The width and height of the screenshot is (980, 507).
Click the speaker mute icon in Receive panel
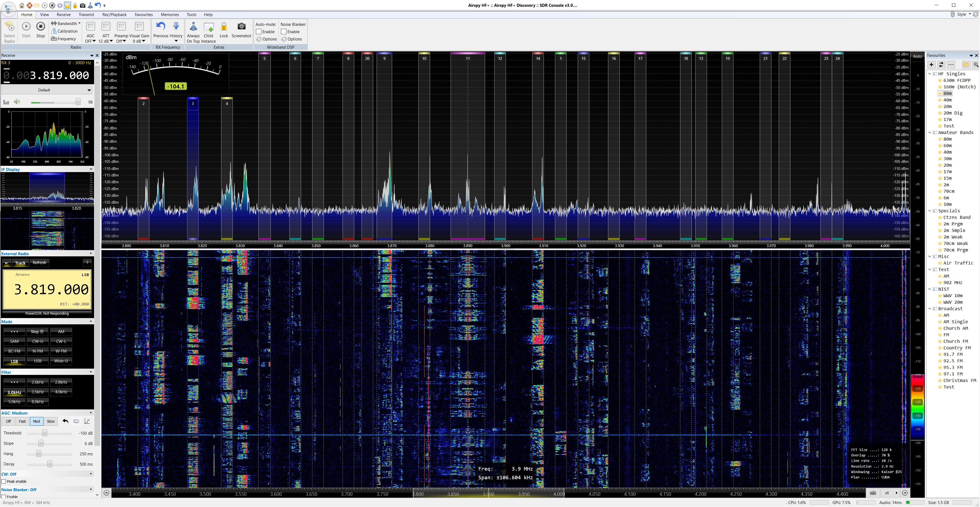pyautogui.click(x=17, y=102)
